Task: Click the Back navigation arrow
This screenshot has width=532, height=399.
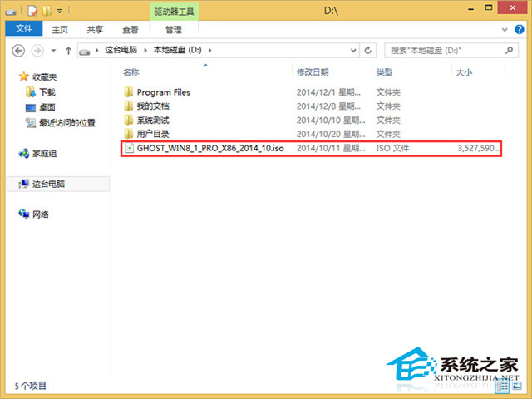Action: pyautogui.click(x=18, y=52)
